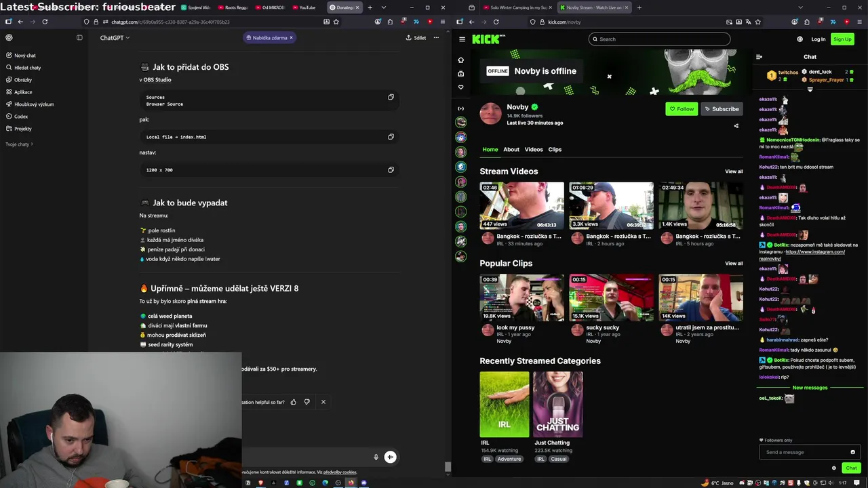Expand the chat leaderboard arrow

coord(810,89)
